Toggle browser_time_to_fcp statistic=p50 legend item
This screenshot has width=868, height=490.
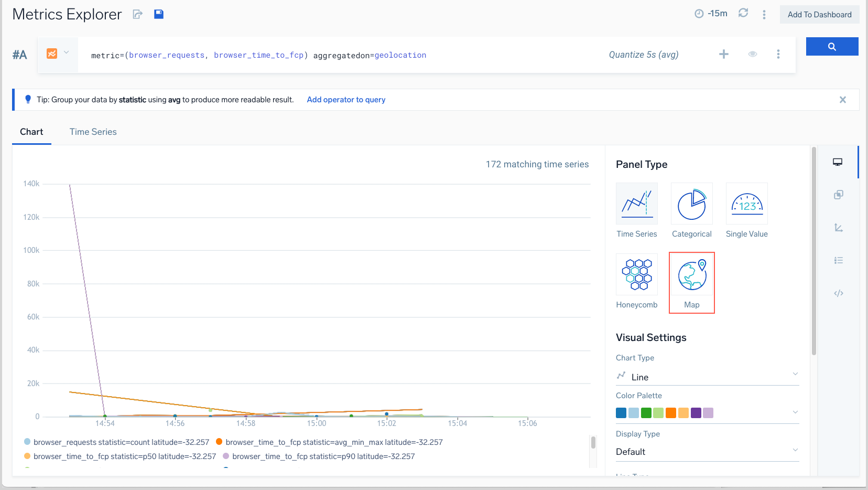click(x=120, y=456)
